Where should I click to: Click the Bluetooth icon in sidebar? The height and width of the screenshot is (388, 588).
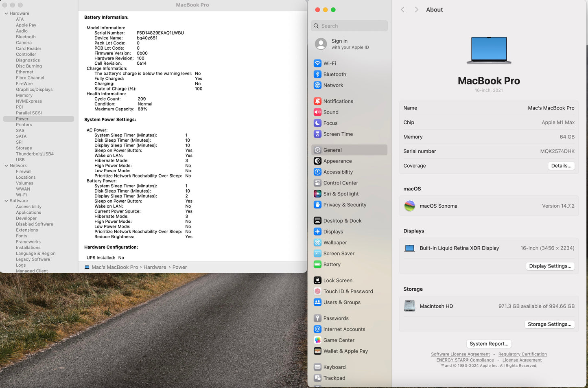point(317,75)
